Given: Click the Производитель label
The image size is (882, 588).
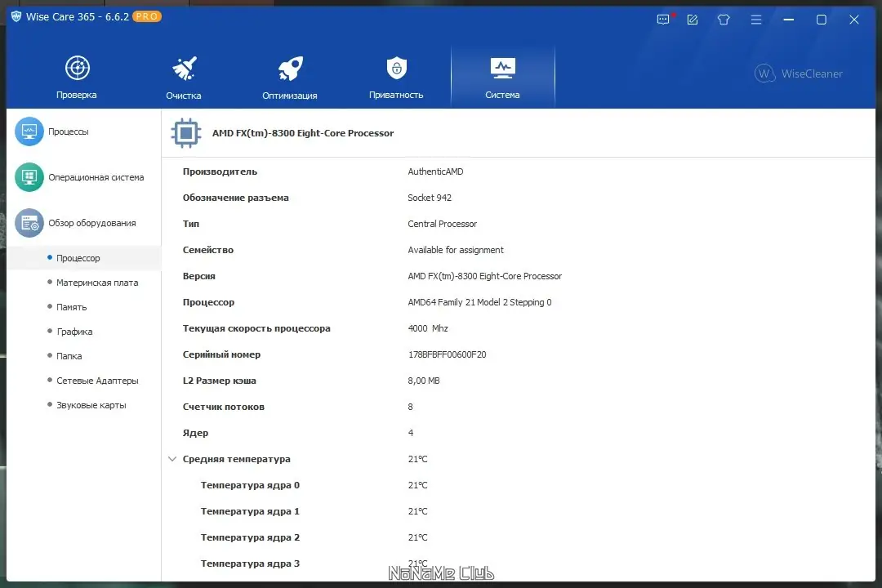Looking at the screenshot, I should coord(220,171).
